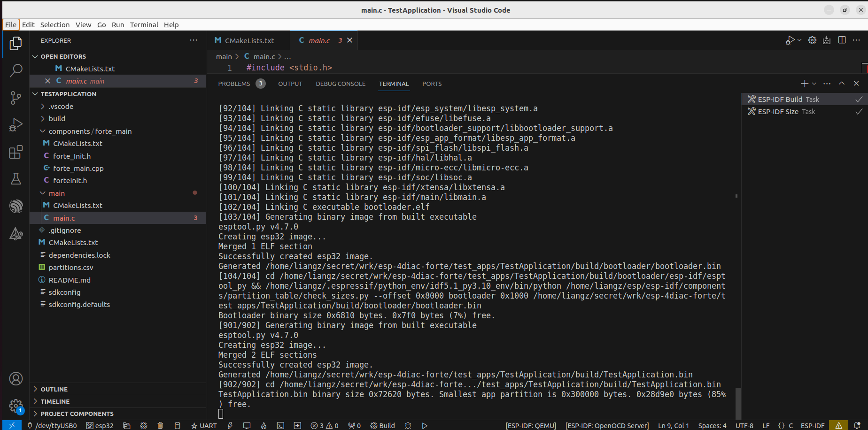This screenshot has width=868, height=430.
Task: Switch to the PROBLEMS panel tab
Action: 241,84
